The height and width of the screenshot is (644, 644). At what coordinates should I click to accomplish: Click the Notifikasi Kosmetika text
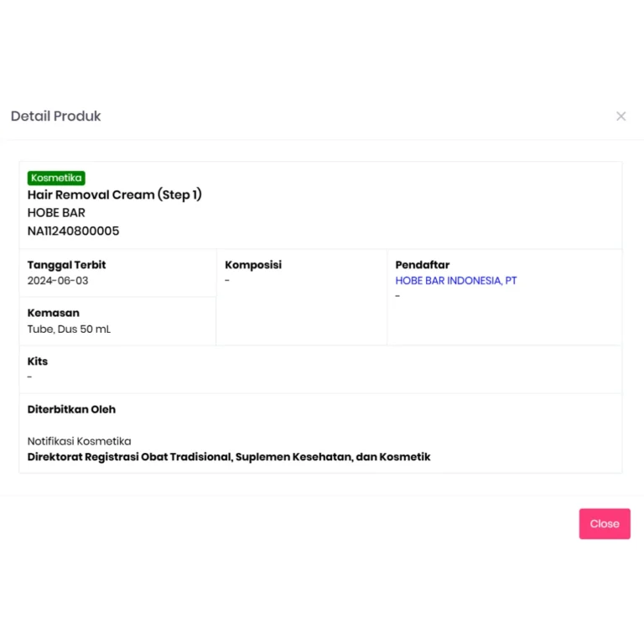point(80,441)
